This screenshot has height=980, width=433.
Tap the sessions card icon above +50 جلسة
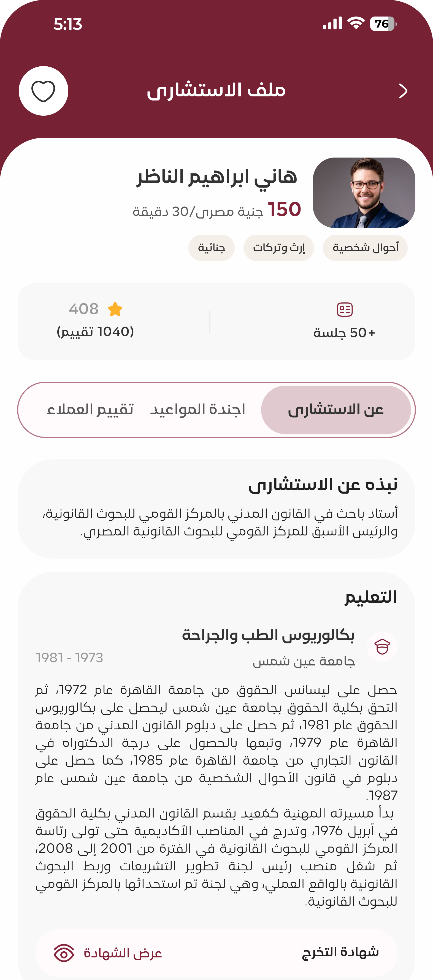(345, 309)
